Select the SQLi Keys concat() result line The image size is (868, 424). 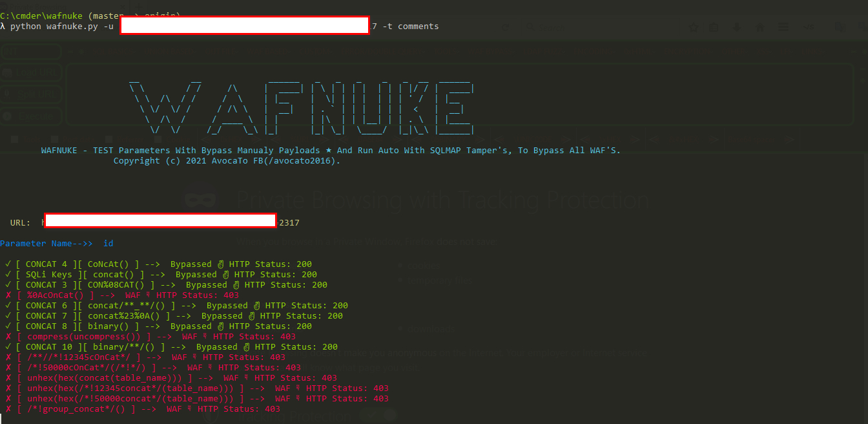click(x=161, y=275)
